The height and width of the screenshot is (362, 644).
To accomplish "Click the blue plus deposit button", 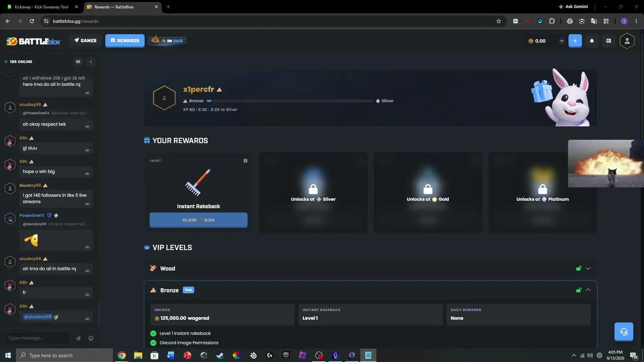I will point(575,41).
